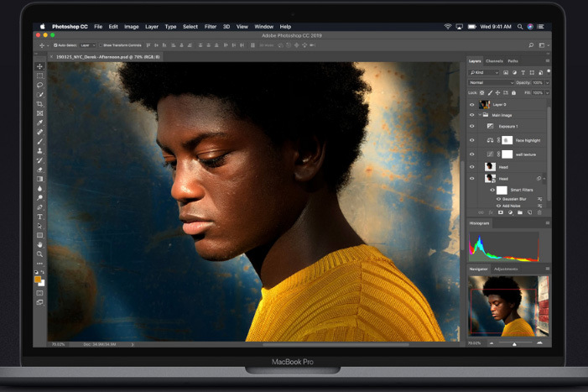Click the Navigator preview thumbnail

click(508, 306)
